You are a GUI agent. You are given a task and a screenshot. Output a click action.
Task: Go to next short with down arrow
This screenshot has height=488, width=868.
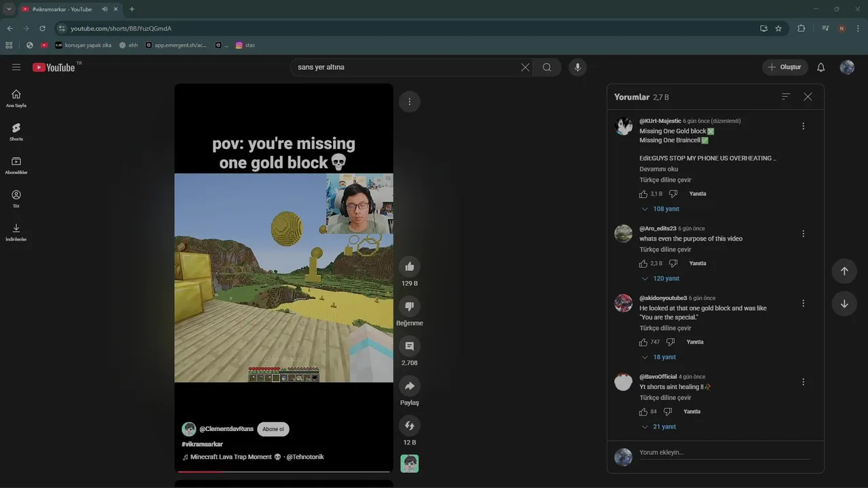[844, 304]
